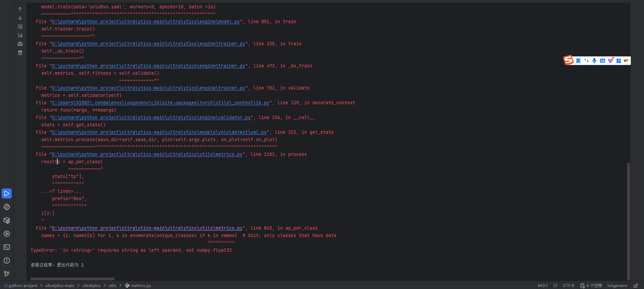Change the UTF-8 file encoding
Viewport: 644px width, 289px height.
569,286
